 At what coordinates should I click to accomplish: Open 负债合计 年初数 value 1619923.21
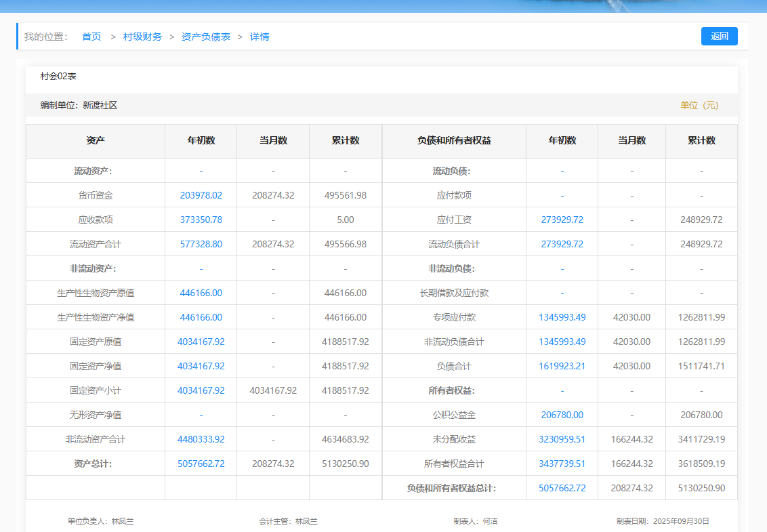tap(562, 366)
